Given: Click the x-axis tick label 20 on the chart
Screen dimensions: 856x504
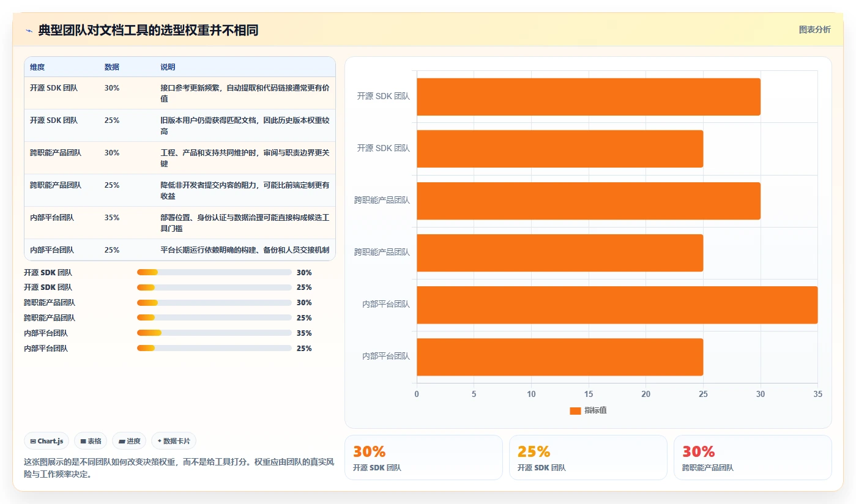Looking at the screenshot, I should pyautogui.click(x=646, y=394).
